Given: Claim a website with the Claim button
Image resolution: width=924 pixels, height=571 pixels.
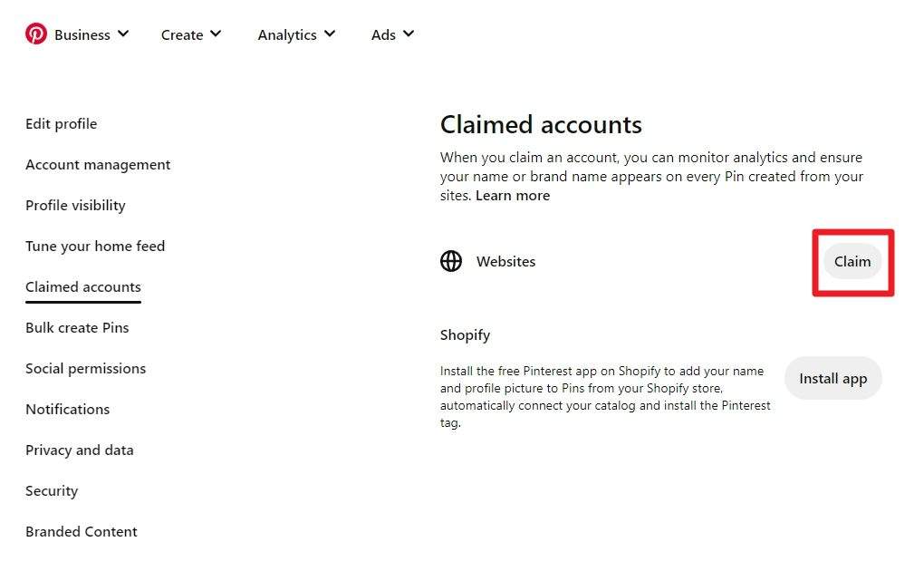Looking at the screenshot, I should [x=852, y=261].
